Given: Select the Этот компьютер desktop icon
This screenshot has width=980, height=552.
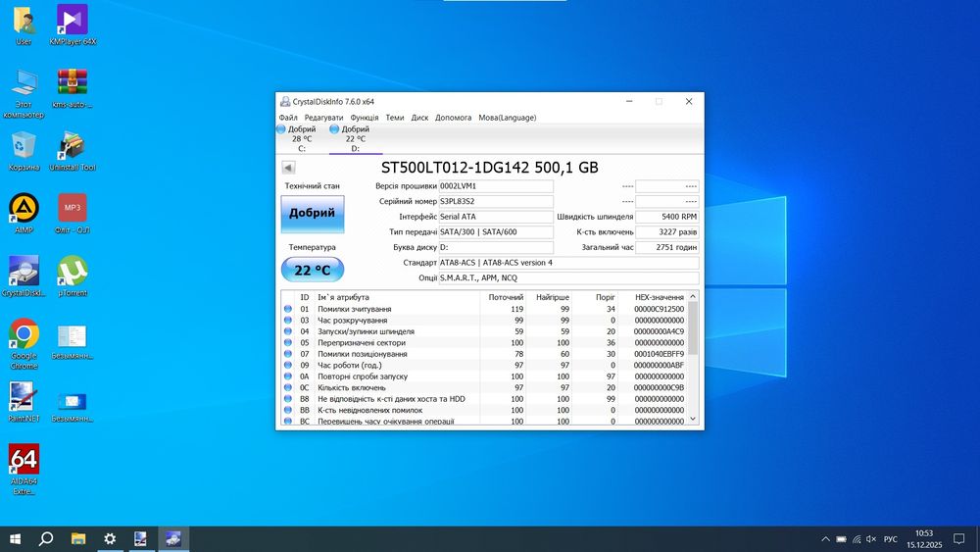Looking at the screenshot, I should (24, 93).
